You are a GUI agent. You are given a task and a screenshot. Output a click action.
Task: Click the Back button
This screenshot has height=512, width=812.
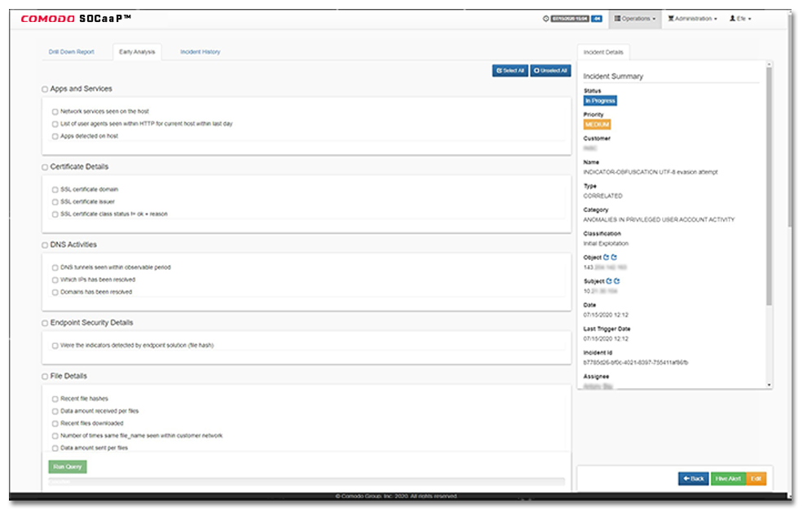[694, 479]
